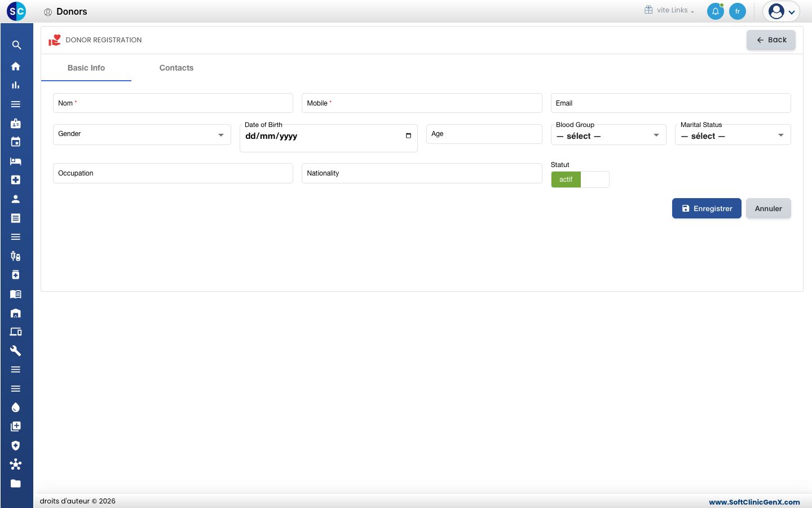
Task: Focus the Nom input field
Action: click(173, 103)
